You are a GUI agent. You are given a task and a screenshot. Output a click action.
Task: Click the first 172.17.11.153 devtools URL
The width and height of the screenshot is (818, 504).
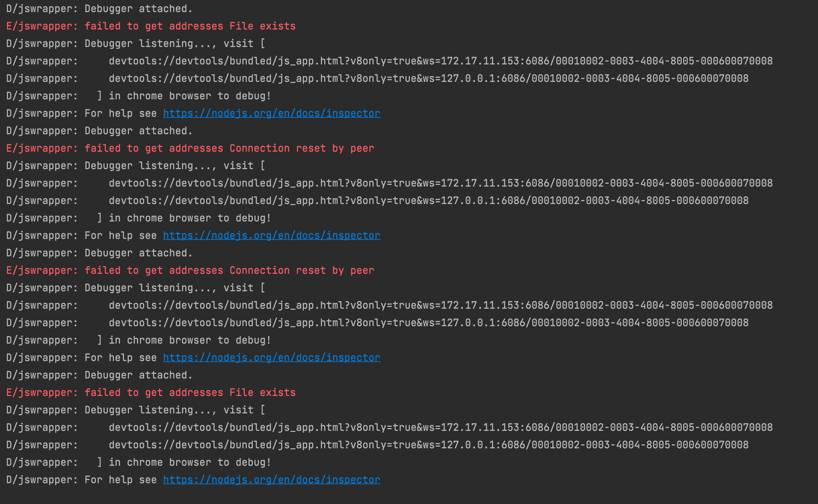(x=440, y=61)
